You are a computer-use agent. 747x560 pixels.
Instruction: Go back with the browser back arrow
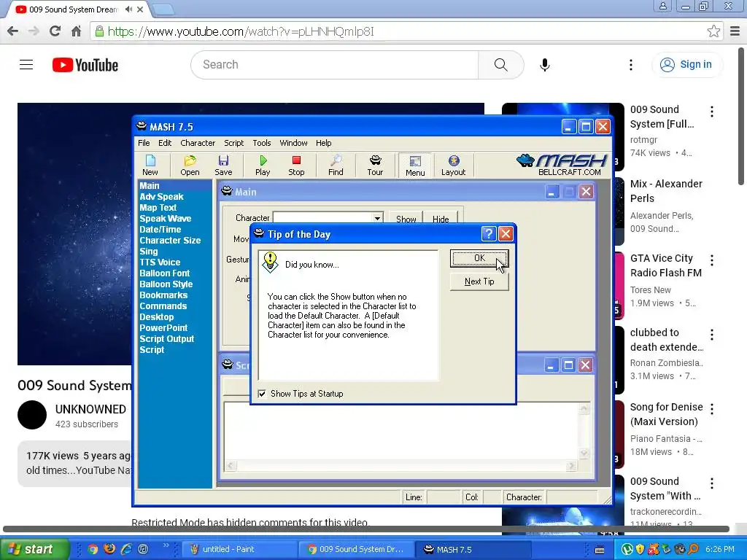(x=13, y=31)
